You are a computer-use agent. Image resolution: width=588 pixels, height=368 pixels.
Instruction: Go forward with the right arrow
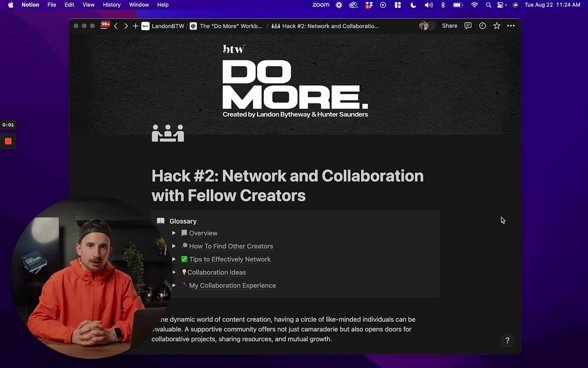(x=126, y=26)
